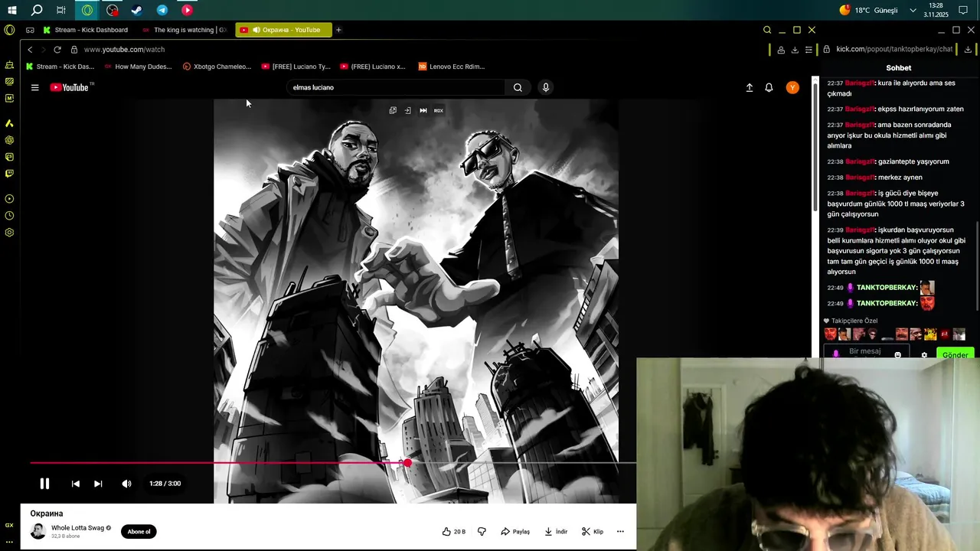Expand the hidden system tray icons chevron
This screenshot has width=980, height=551.
click(x=913, y=11)
